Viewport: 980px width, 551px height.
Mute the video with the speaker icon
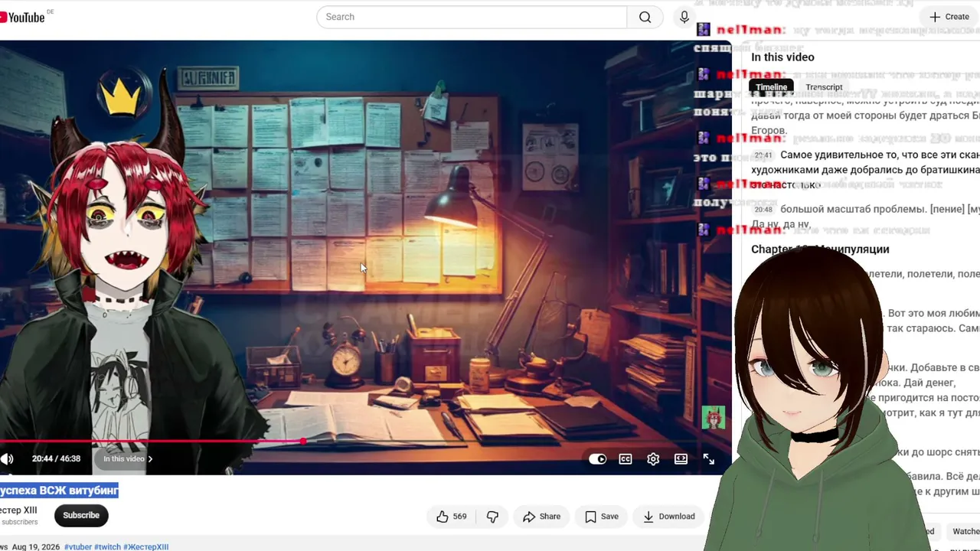point(7,459)
